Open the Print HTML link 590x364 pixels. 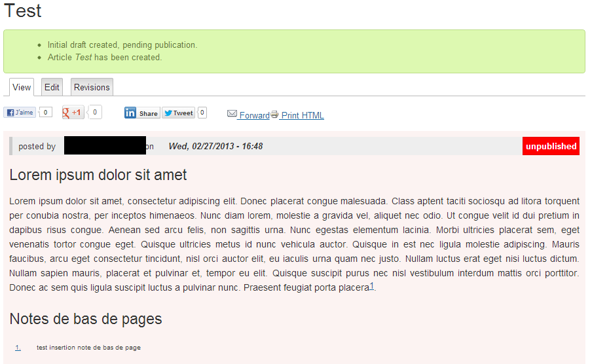(303, 115)
